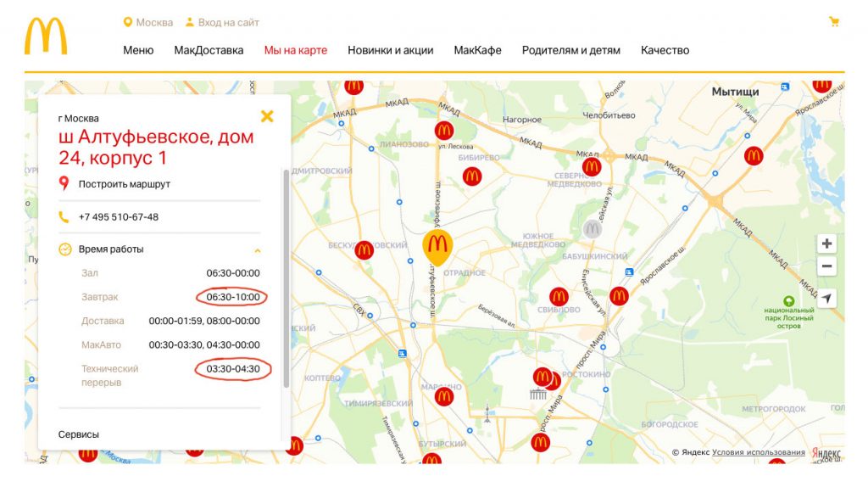Open the Качество menu item
Viewport: 868px width, 487px height.
coord(665,50)
